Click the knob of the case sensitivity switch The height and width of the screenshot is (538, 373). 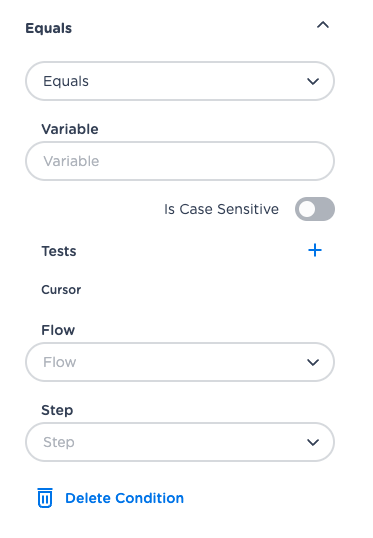307,209
